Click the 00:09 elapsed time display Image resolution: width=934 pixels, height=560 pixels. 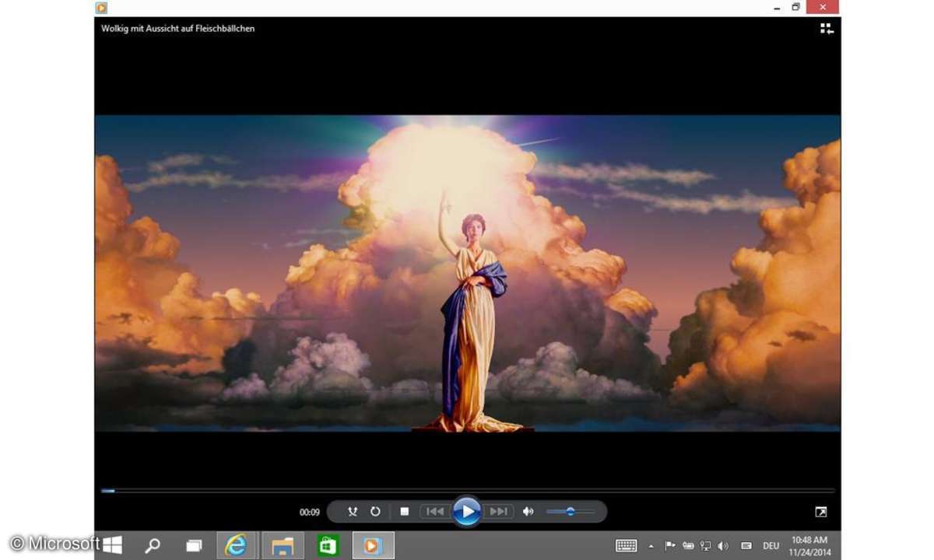click(310, 512)
